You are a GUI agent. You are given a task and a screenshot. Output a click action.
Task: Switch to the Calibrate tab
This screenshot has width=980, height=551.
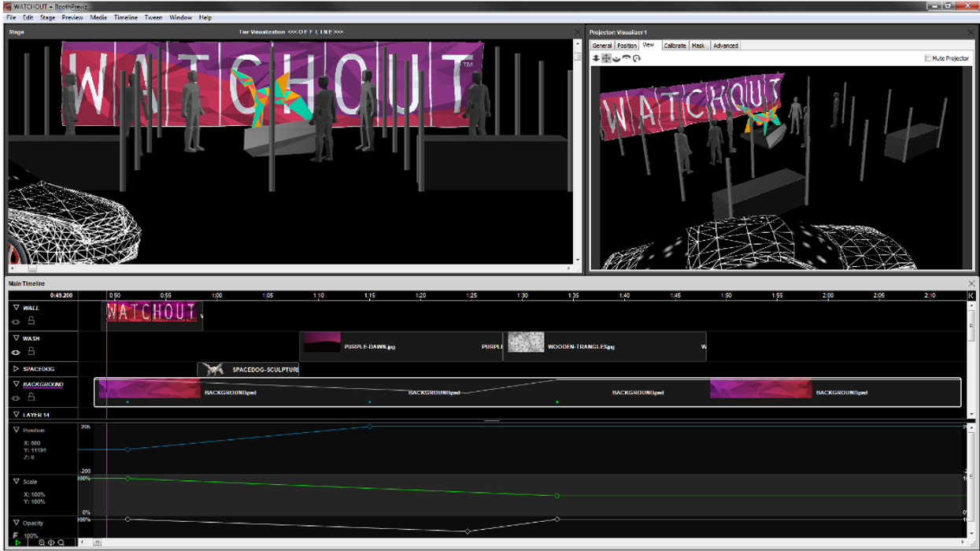[x=675, y=46]
